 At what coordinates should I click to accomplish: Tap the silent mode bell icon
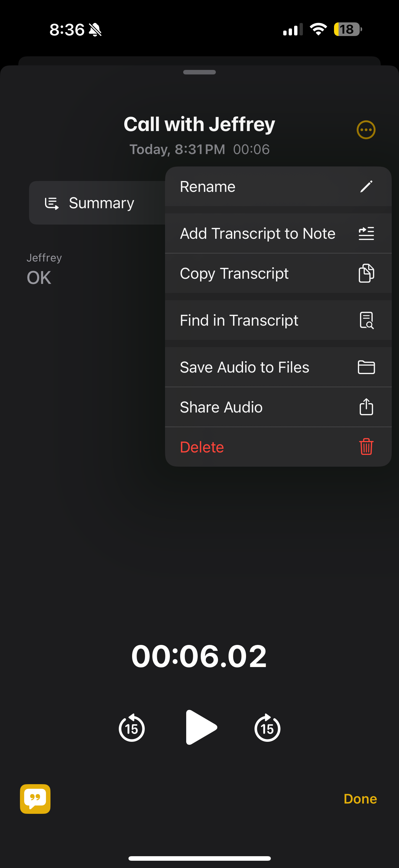(95, 30)
